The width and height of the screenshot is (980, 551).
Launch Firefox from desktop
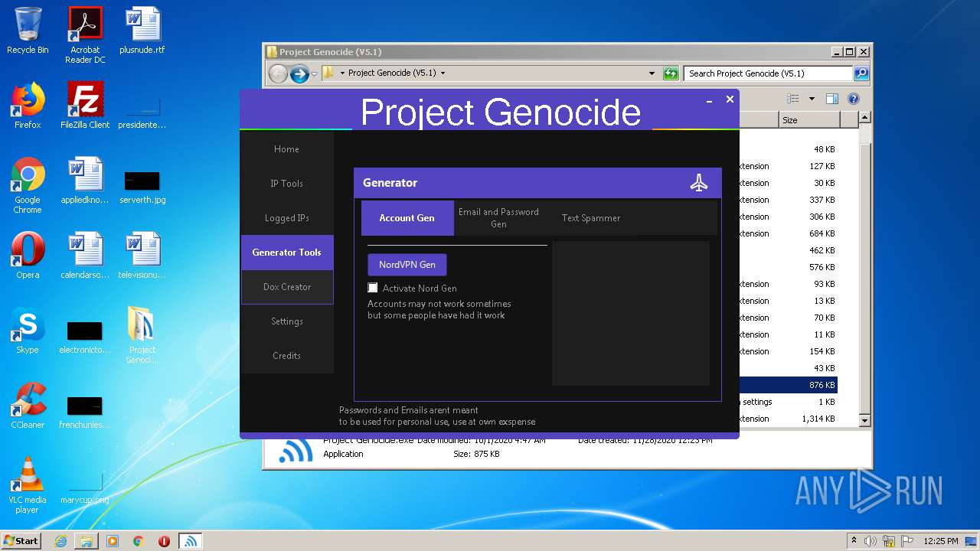tap(28, 106)
